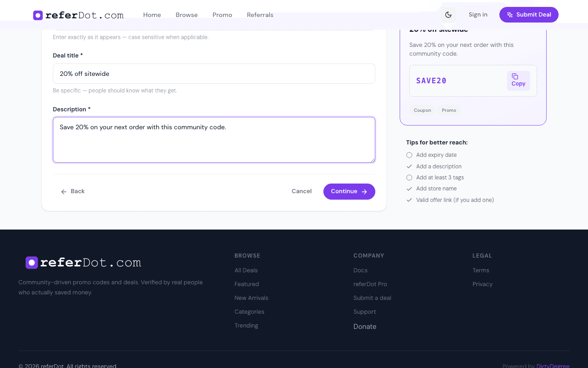
Task: Click the Submit Deal button
Action: tap(529, 15)
